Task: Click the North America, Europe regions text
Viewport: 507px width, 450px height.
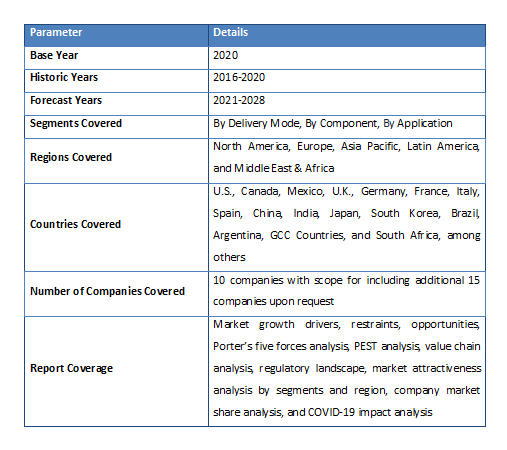Action: coord(346,147)
